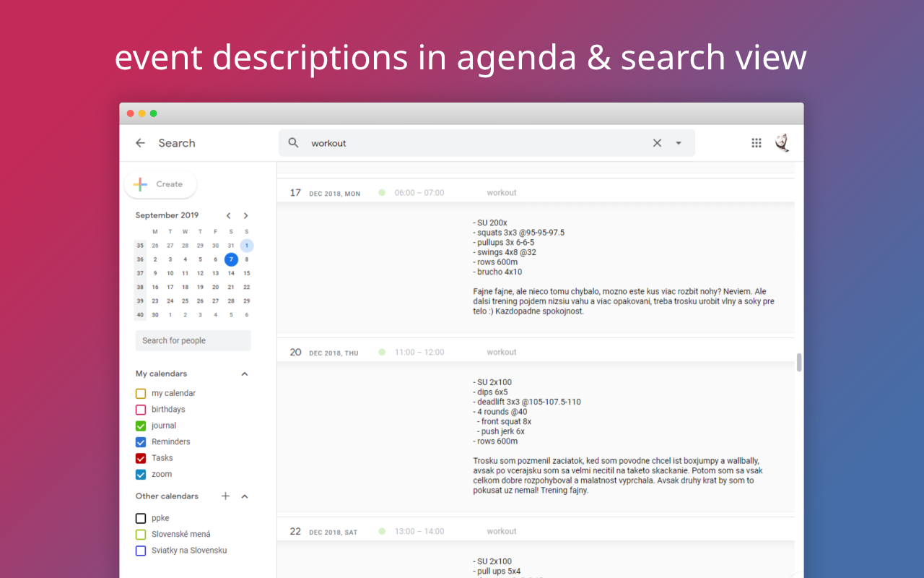Click September 2019 month label
924x578 pixels.
tap(167, 215)
